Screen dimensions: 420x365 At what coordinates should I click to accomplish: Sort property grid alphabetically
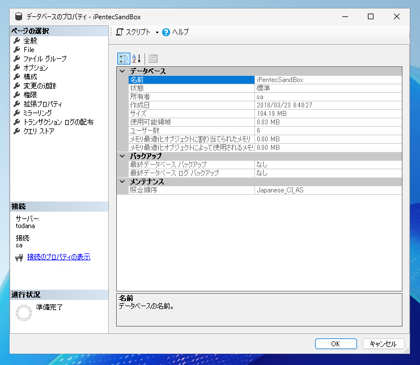tap(137, 59)
